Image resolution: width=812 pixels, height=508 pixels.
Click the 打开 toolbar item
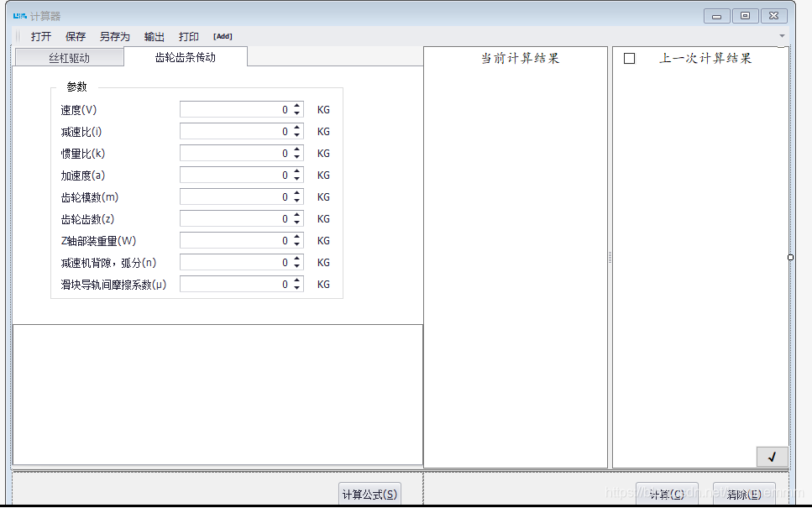[41, 36]
